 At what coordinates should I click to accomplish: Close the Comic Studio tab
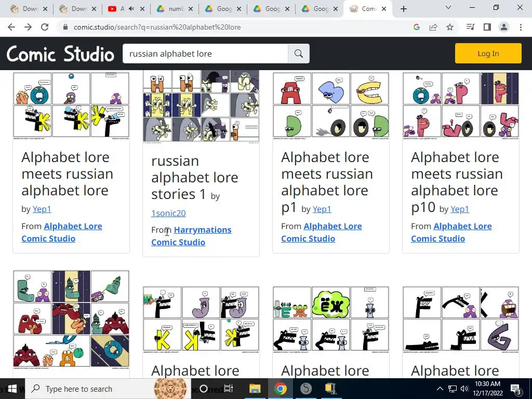click(x=384, y=9)
